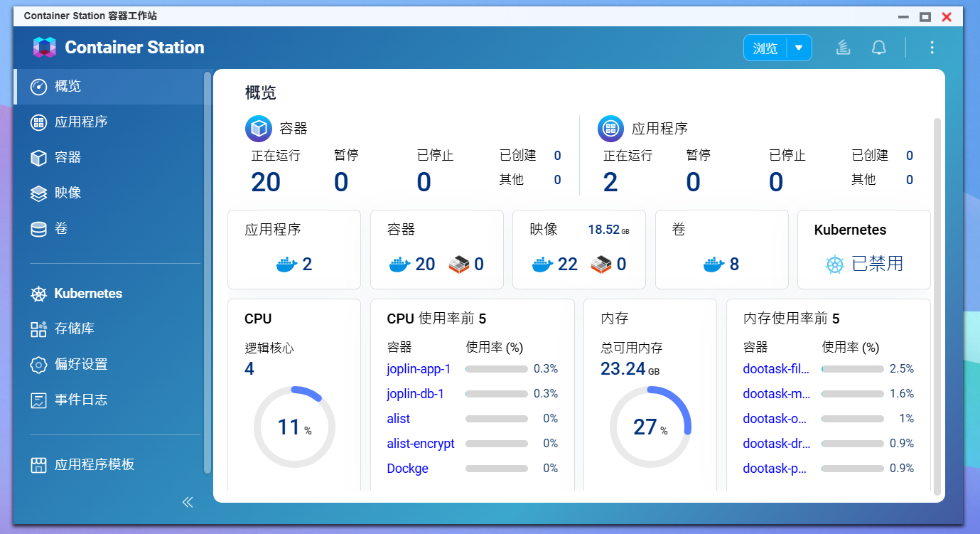Click 应用程序模板 label in sidebar
The width and height of the screenshot is (980, 534).
(x=95, y=465)
